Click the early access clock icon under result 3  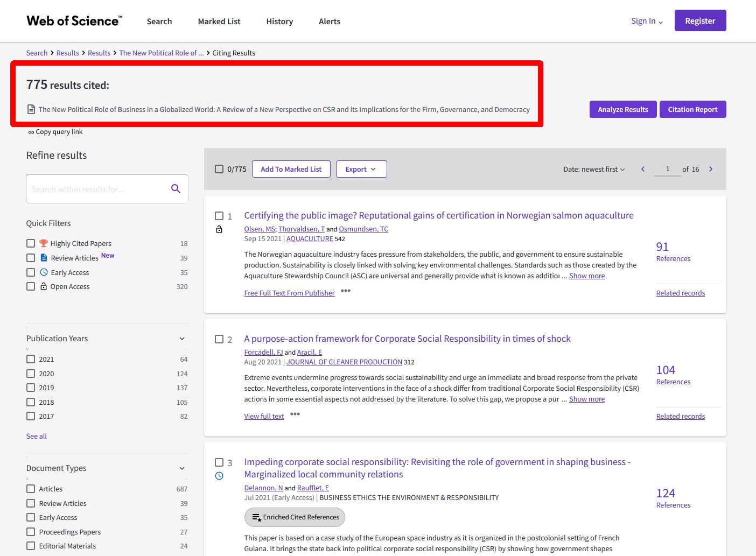(219, 476)
